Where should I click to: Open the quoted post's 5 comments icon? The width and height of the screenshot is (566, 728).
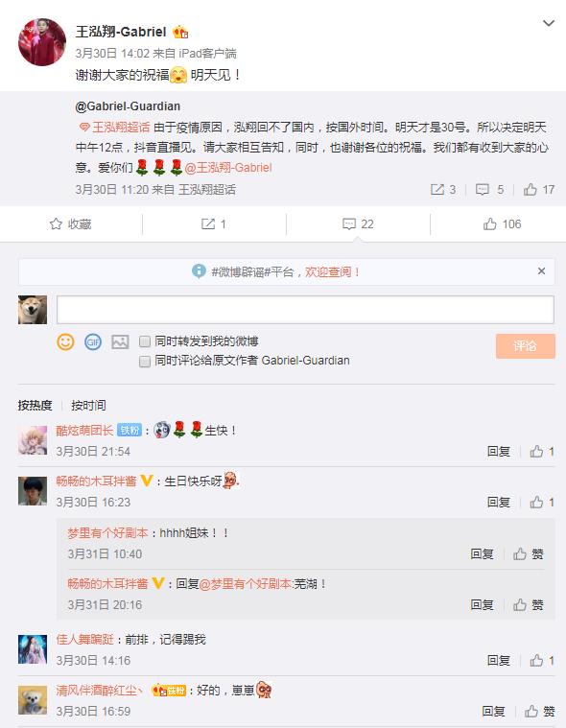489,189
